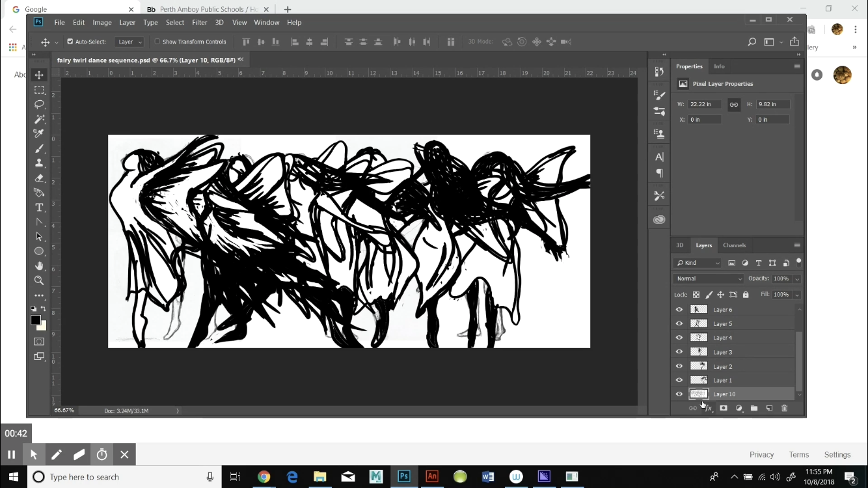Click the Privacy link
Viewport: 868px width, 488px height.
[761, 454]
